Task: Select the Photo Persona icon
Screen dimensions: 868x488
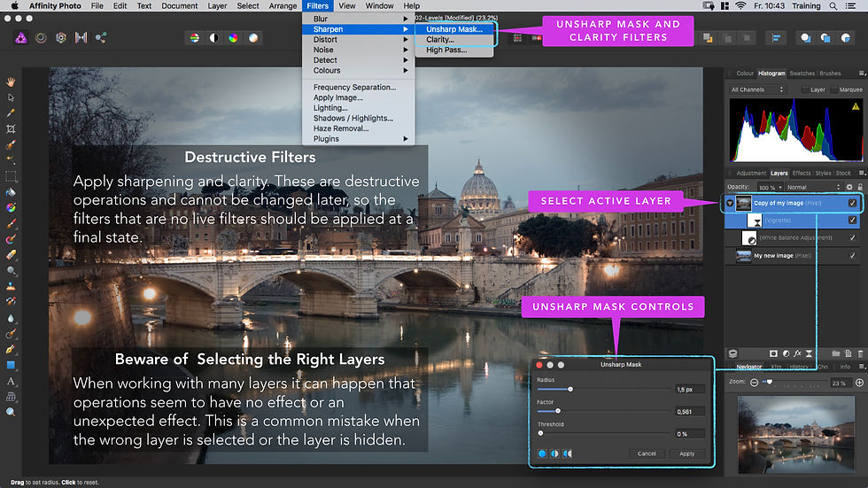Action: 20,37
